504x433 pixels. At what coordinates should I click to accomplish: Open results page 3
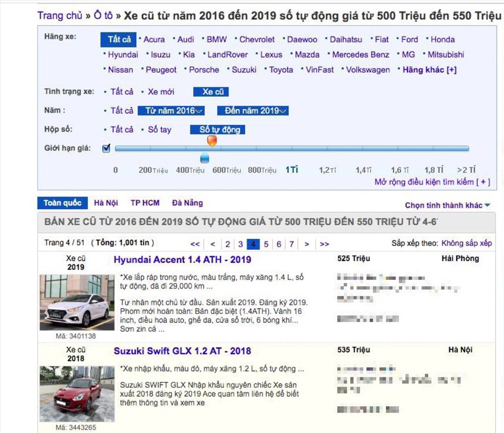240,244
